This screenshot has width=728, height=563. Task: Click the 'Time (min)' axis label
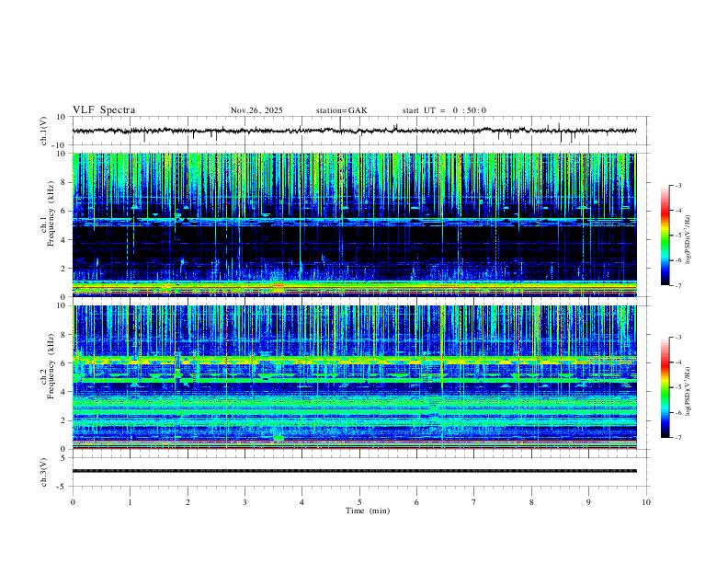tap(368, 511)
